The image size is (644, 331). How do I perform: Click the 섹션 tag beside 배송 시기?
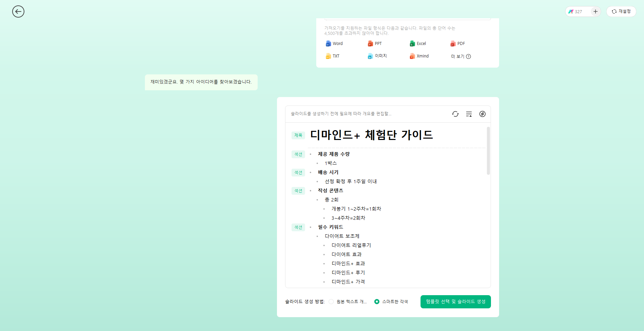coord(298,172)
